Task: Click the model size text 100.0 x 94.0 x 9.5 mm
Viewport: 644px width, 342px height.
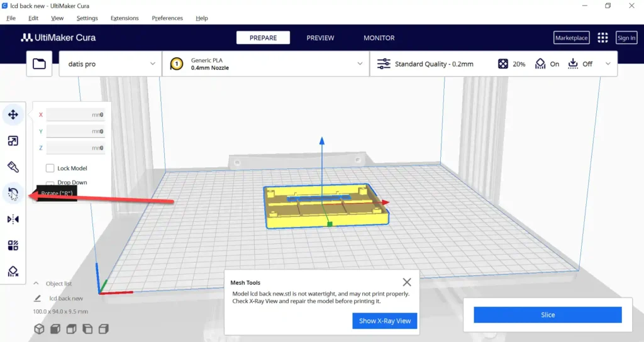Action: tap(60, 312)
